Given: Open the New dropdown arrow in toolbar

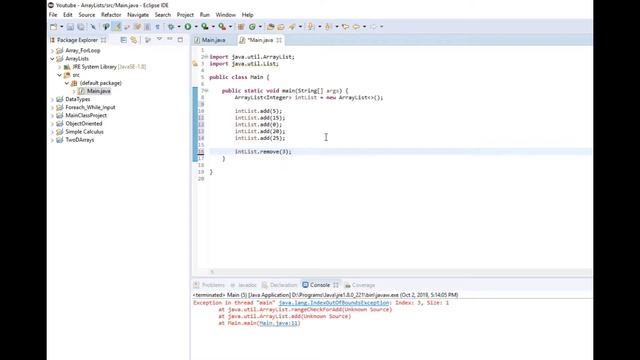Looking at the screenshot, I should coord(62,27).
